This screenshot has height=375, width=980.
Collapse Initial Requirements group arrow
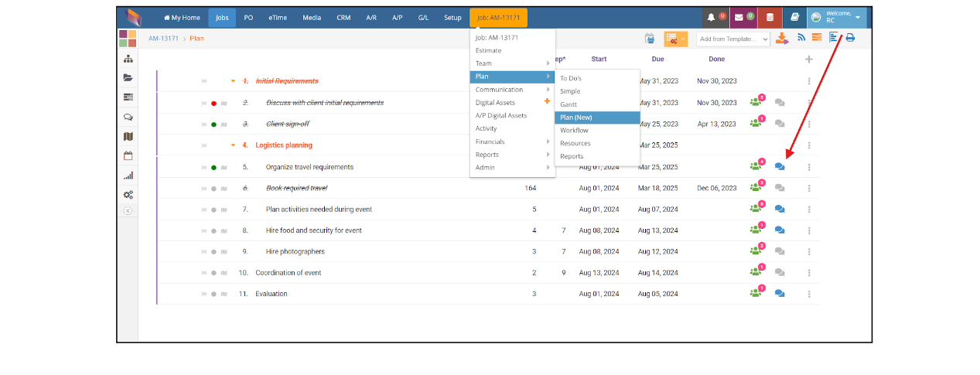(233, 81)
